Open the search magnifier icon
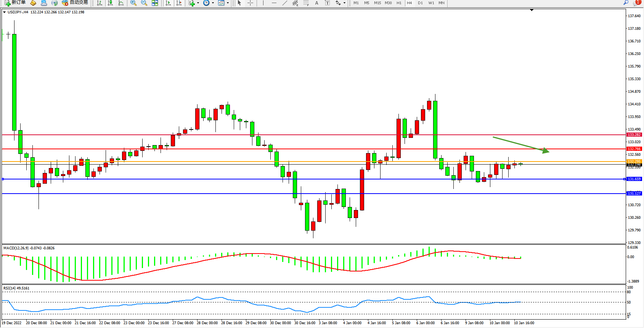 [626, 3]
